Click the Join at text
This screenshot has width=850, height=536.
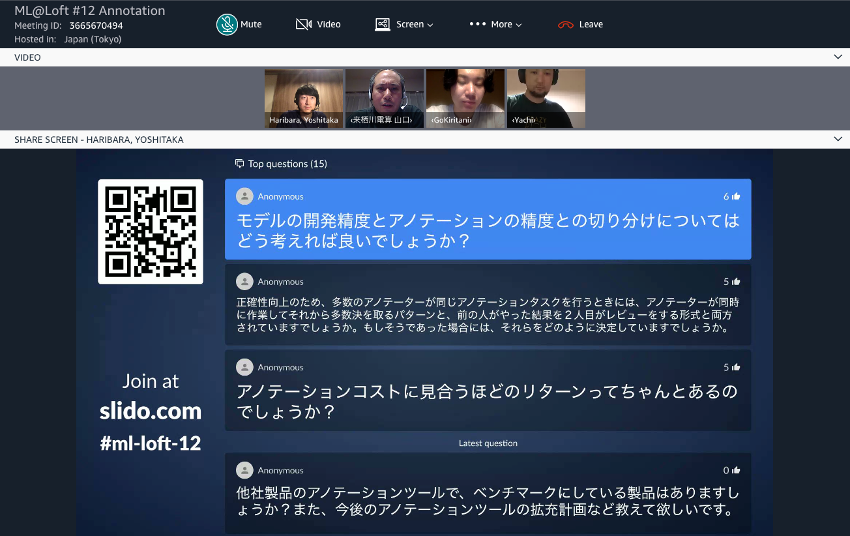pos(150,381)
